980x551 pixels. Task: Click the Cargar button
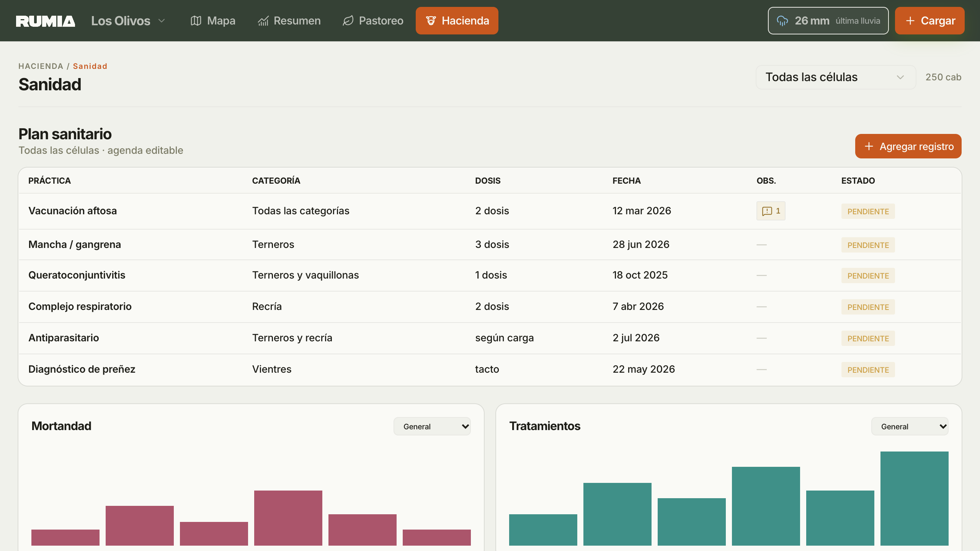pos(930,21)
